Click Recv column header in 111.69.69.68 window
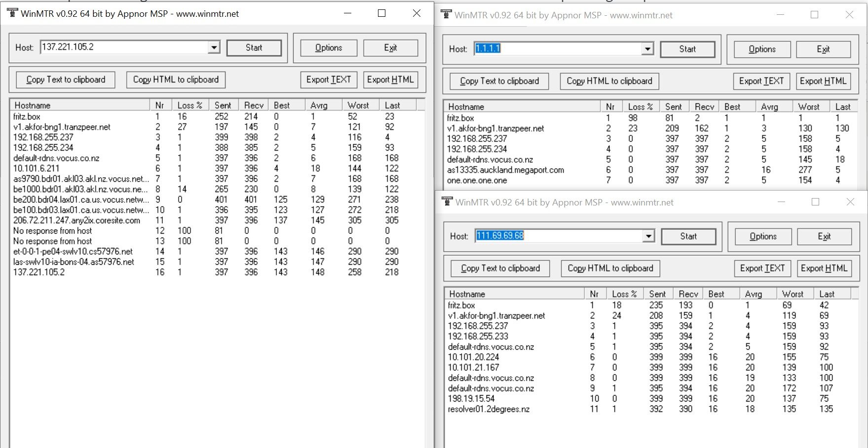868x448 pixels. [688, 294]
